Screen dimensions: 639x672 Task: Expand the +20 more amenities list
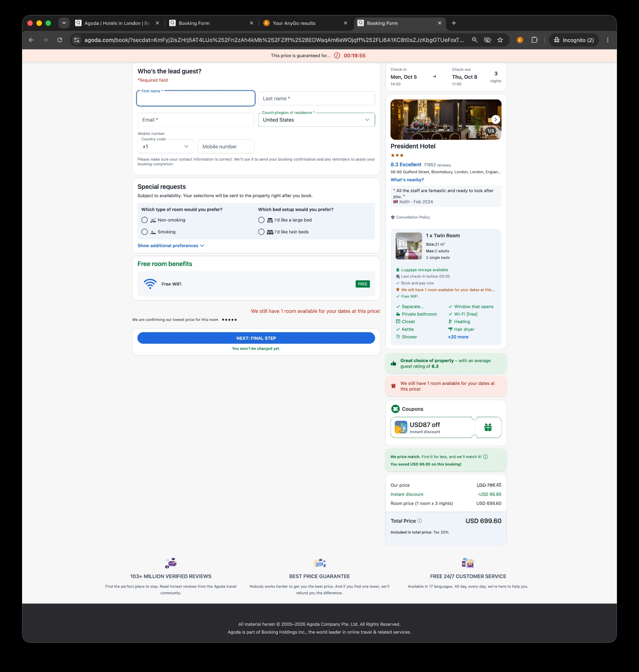pyautogui.click(x=458, y=337)
